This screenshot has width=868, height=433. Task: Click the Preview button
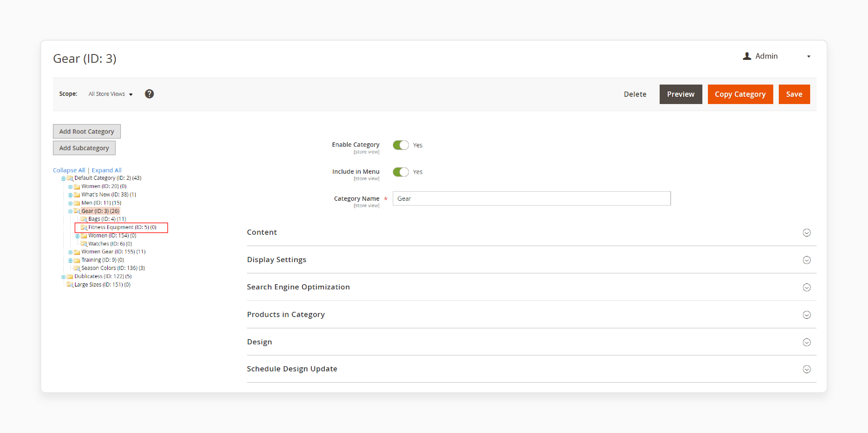(x=681, y=94)
